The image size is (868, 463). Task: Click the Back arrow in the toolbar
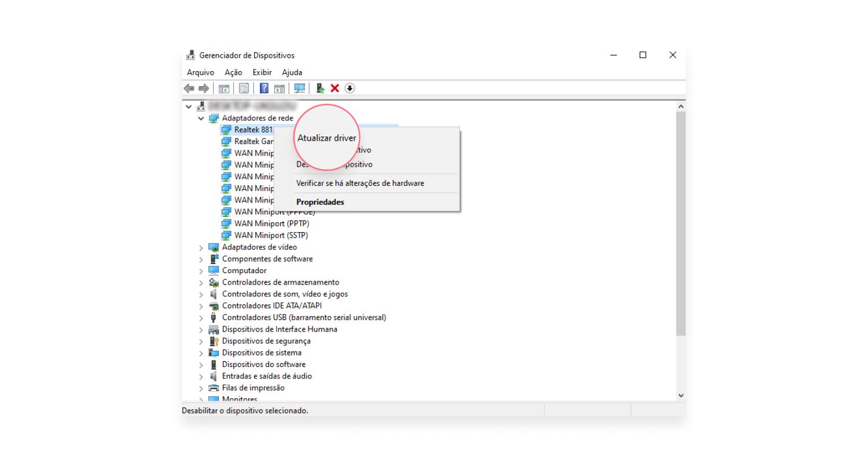click(189, 88)
